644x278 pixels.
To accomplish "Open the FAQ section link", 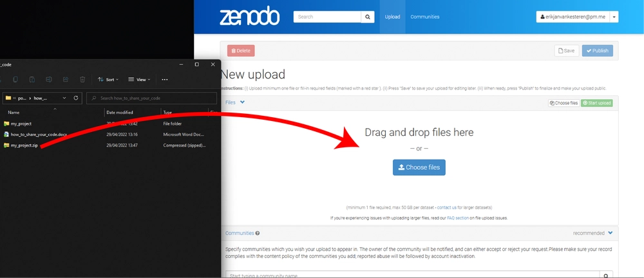I will [457, 218].
